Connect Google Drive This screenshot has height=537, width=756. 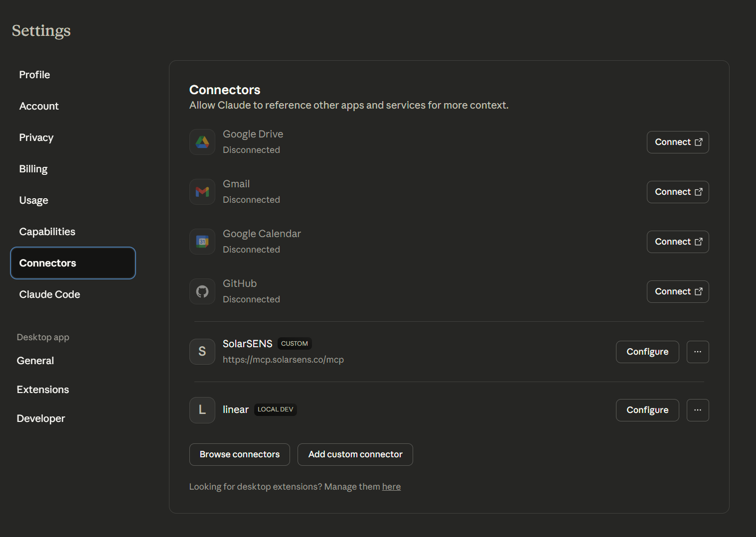coord(678,142)
